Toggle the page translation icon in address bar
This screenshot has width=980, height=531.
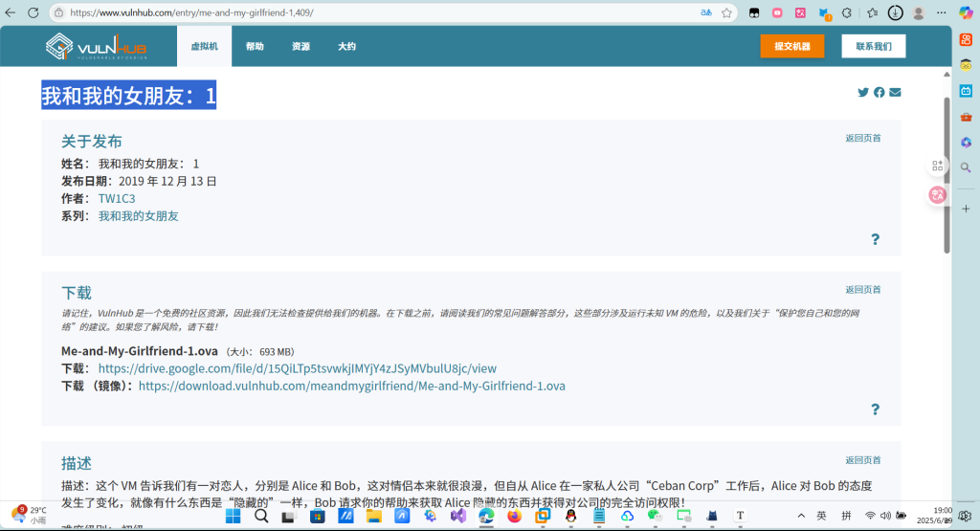pyautogui.click(x=706, y=13)
